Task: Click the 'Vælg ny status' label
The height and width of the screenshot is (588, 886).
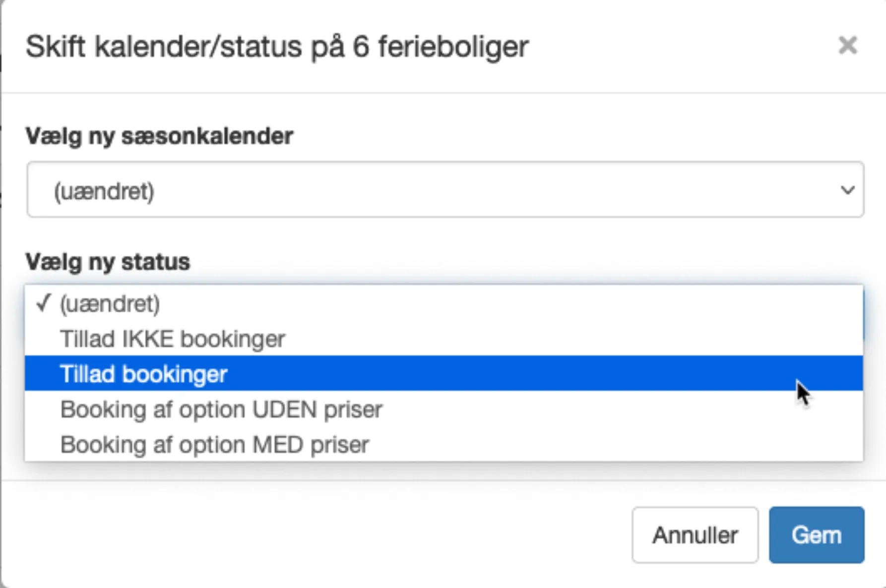Action: pyautogui.click(x=107, y=262)
